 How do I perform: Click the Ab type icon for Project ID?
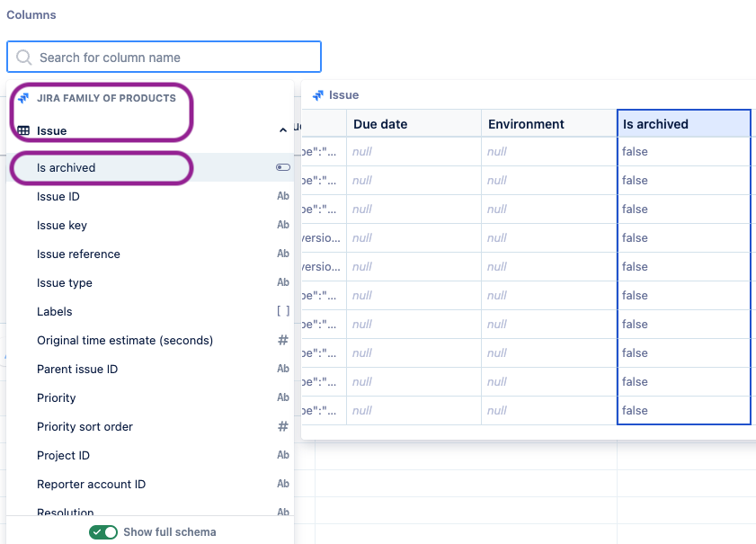pyautogui.click(x=283, y=455)
